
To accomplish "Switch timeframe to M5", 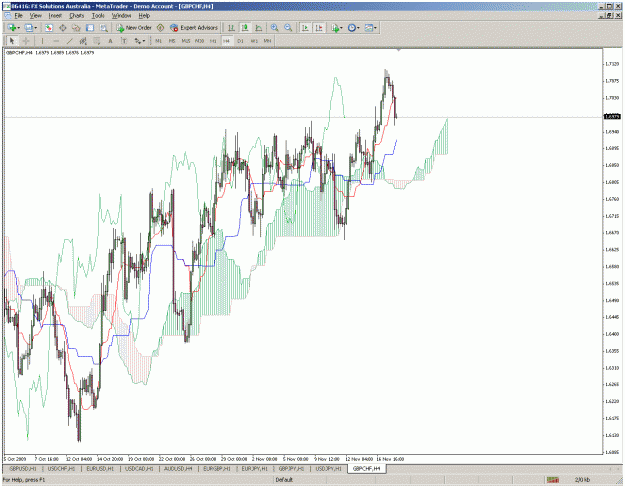I will click(x=172, y=41).
